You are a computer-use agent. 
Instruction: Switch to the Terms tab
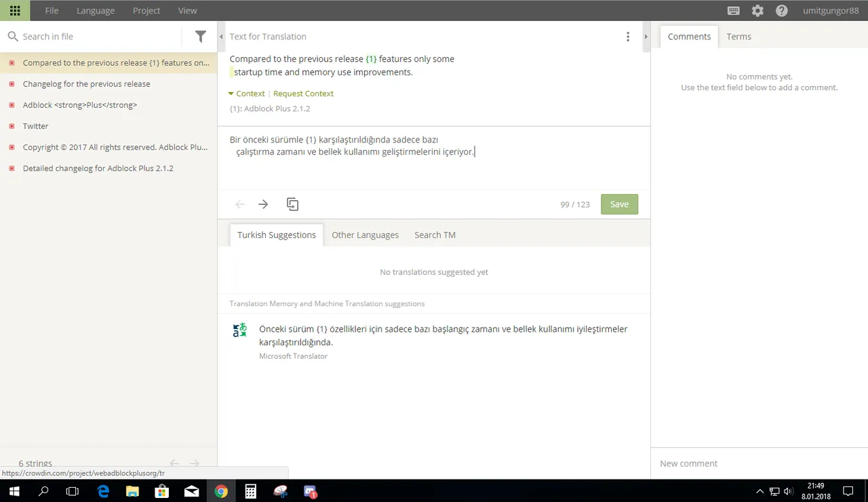click(x=738, y=37)
